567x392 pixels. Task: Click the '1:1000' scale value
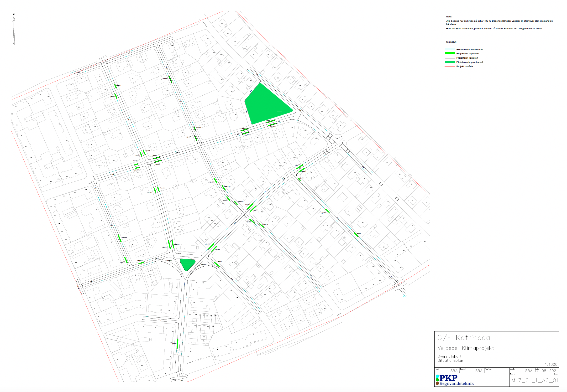551,365
